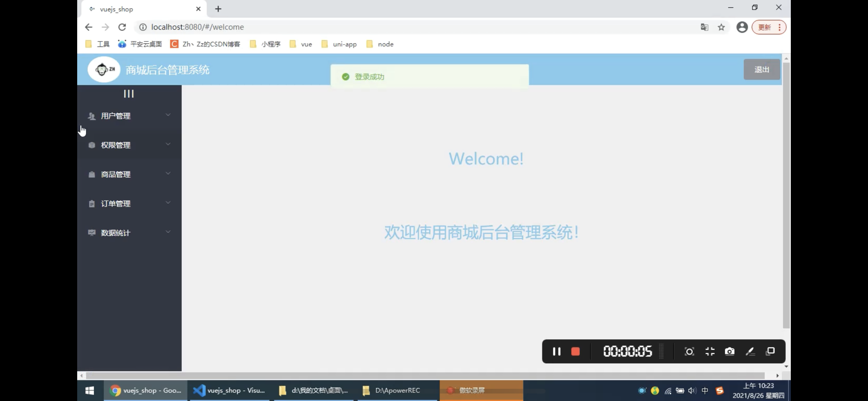Screen dimensions: 868x401
Task: Go forward with the browser forward arrow
Action: (105, 27)
